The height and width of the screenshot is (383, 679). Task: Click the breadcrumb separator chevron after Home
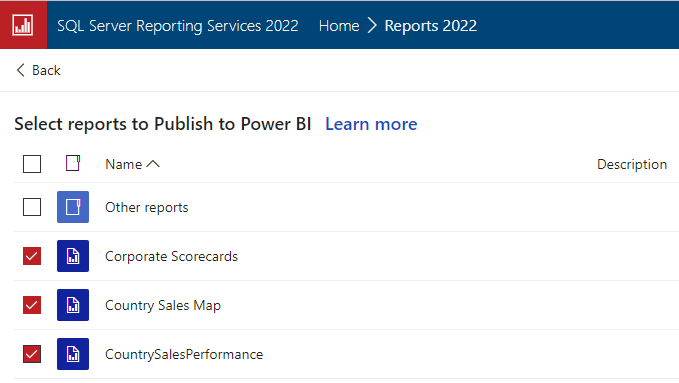coord(372,26)
